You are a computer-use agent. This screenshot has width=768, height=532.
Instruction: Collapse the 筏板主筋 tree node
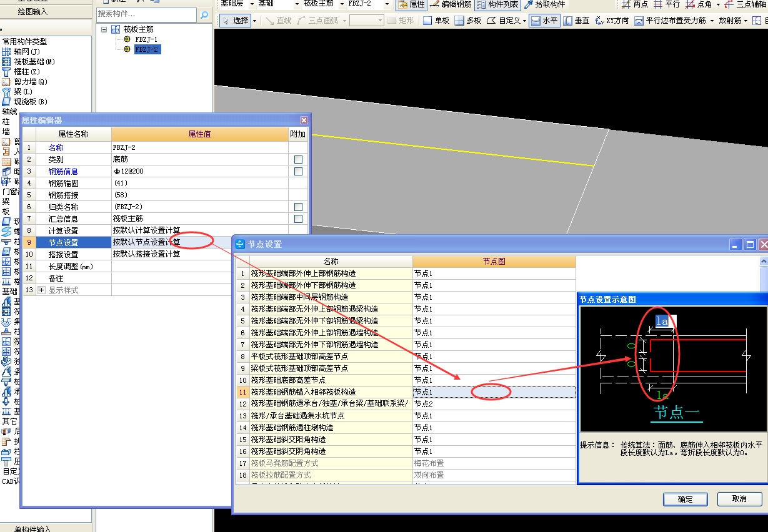(104, 29)
